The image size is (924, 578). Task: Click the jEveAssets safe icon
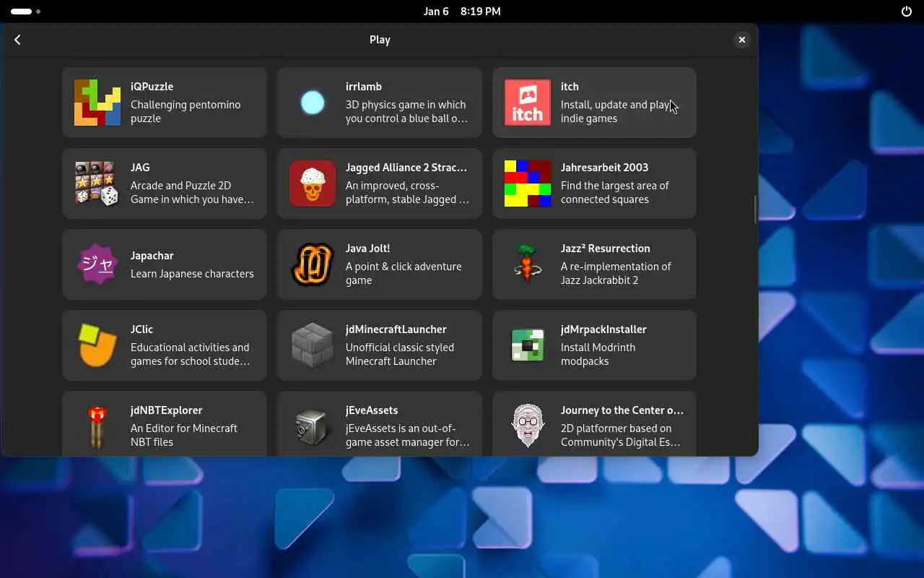click(312, 426)
